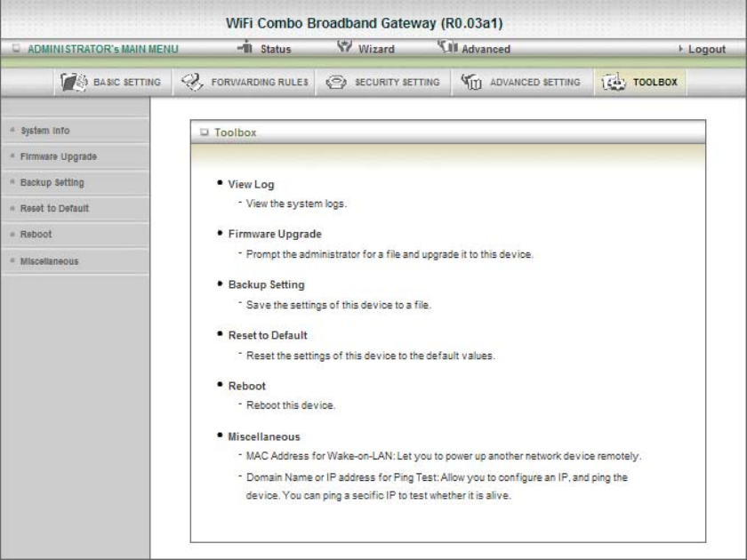Click the Status icon in main menu

pos(245,46)
